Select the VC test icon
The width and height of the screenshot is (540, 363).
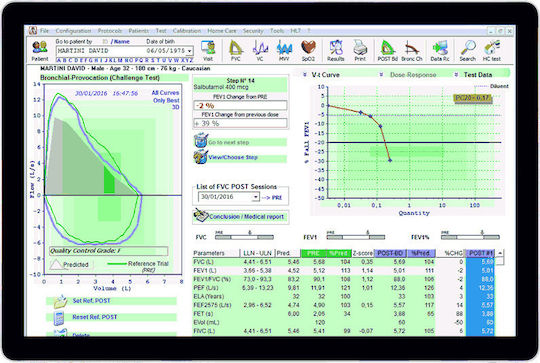pyautogui.click(x=260, y=51)
